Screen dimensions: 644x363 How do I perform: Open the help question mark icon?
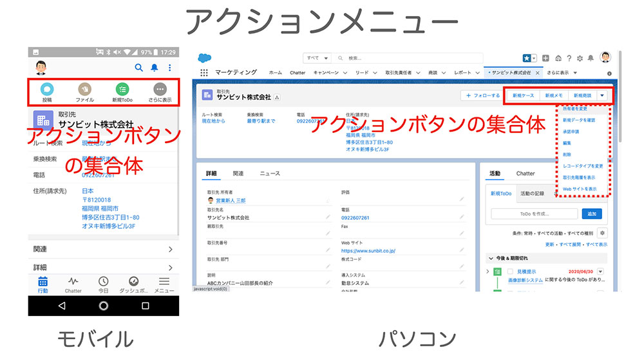pyautogui.click(x=569, y=59)
